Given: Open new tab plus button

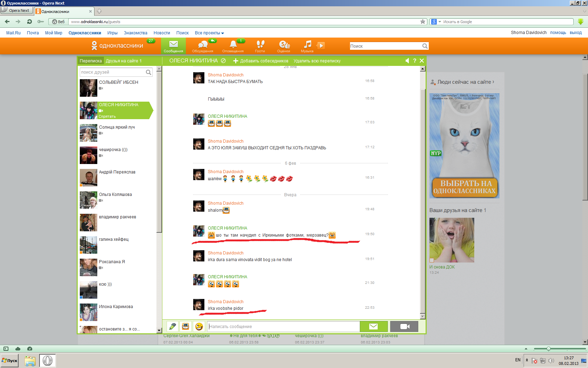Looking at the screenshot, I should point(99,11).
